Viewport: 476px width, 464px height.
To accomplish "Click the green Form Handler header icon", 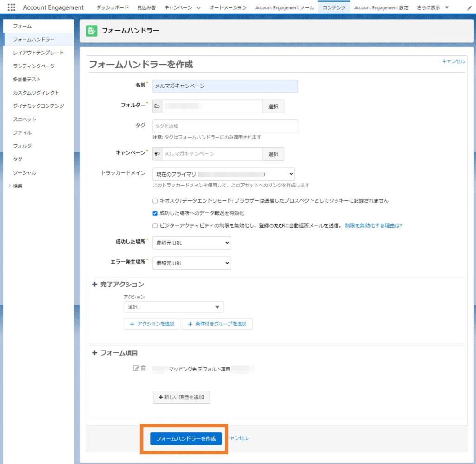I will tap(92, 31).
